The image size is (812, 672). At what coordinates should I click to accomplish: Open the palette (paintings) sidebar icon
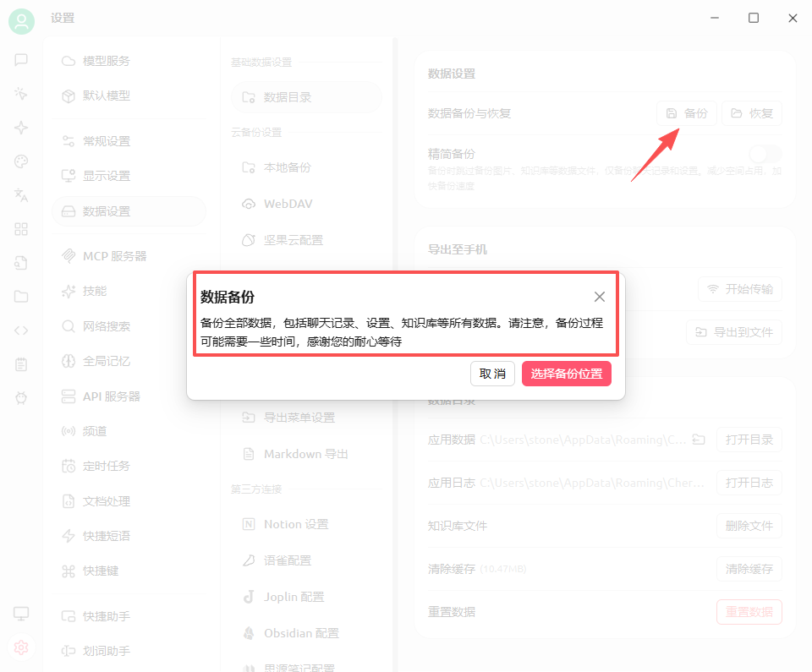21,161
